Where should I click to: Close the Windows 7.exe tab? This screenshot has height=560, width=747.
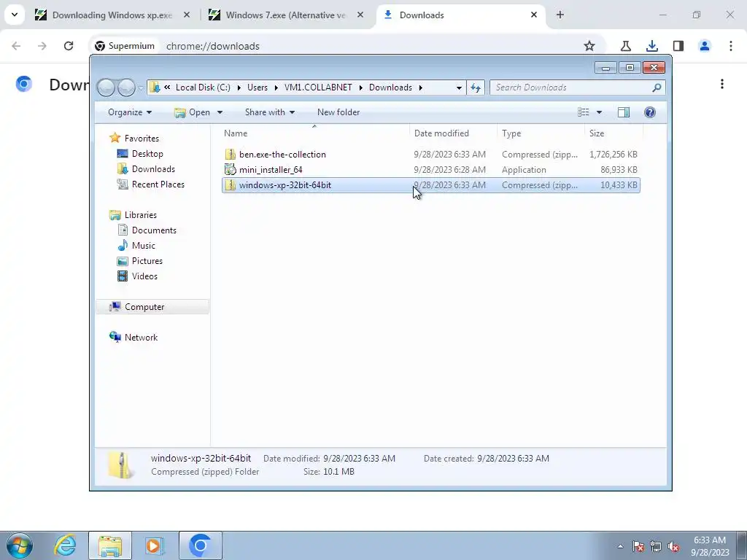click(360, 15)
